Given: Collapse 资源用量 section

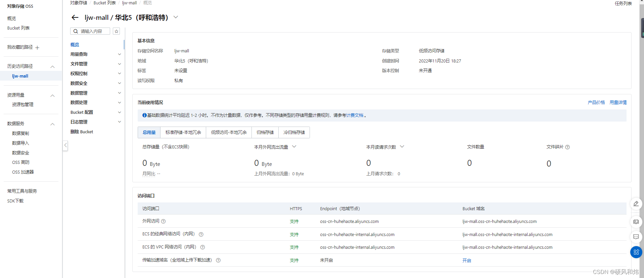Looking at the screenshot, I should [x=52, y=96].
